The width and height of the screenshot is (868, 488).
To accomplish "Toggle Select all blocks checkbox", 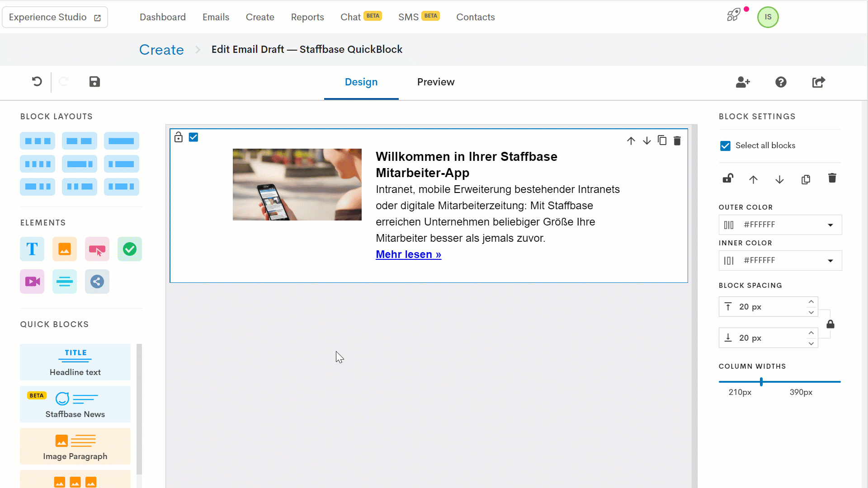I will click(x=725, y=146).
